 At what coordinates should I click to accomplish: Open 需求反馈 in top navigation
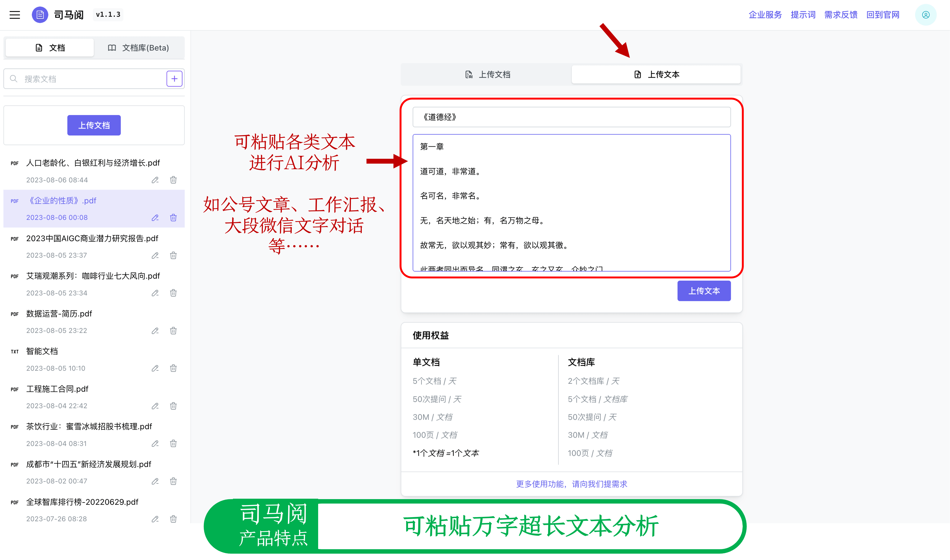pyautogui.click(x=841, y=15)
